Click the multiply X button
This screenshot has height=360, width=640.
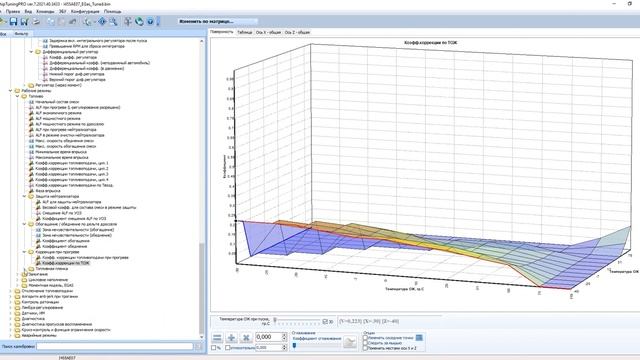pyautogui.click(x=246, y=338)
